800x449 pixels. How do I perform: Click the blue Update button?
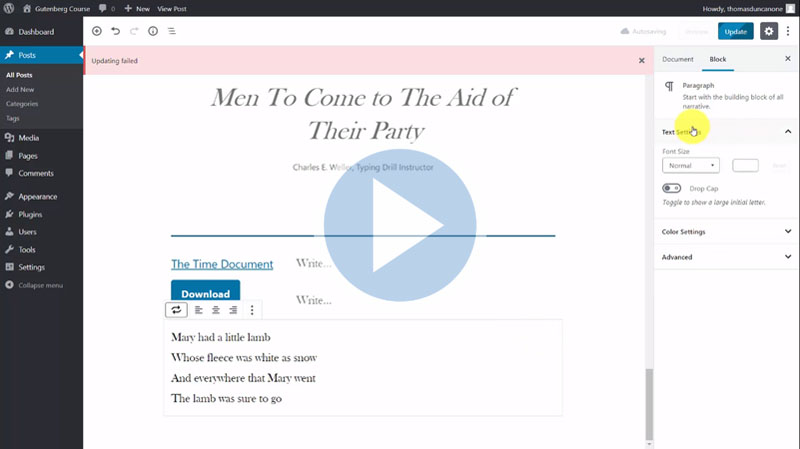click(735, 31)
